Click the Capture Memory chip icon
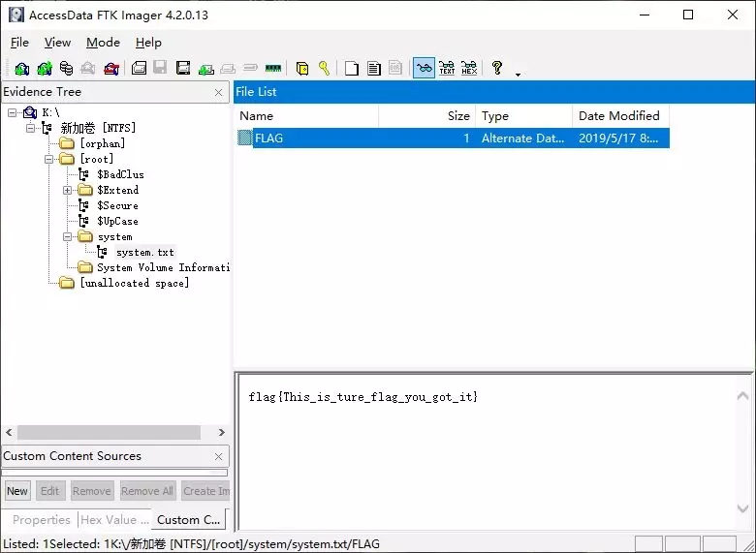Screen dimensions: 756x553 [273, 69]
